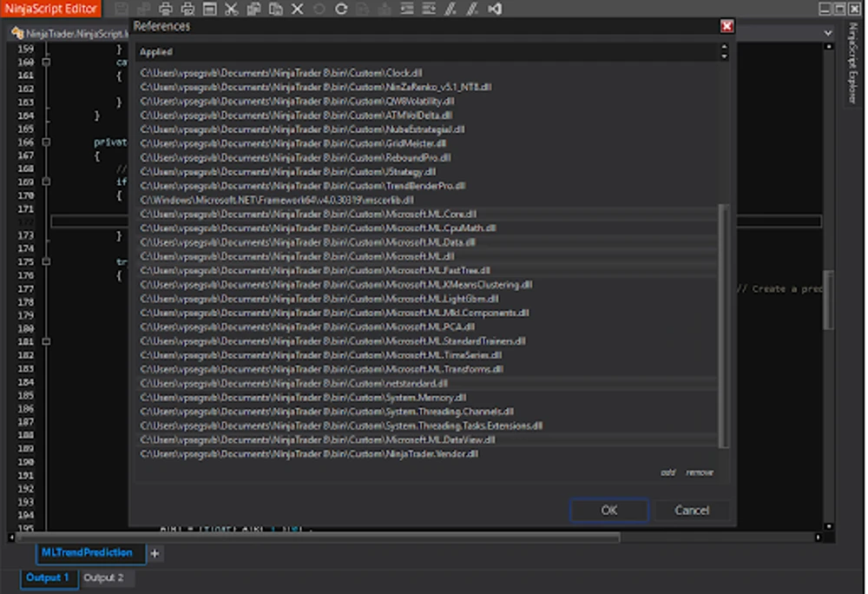Viewport: 868px width, 594px height.
Task: Click the Save icon in the editor toolbar
Action: [x=122, y=9]
